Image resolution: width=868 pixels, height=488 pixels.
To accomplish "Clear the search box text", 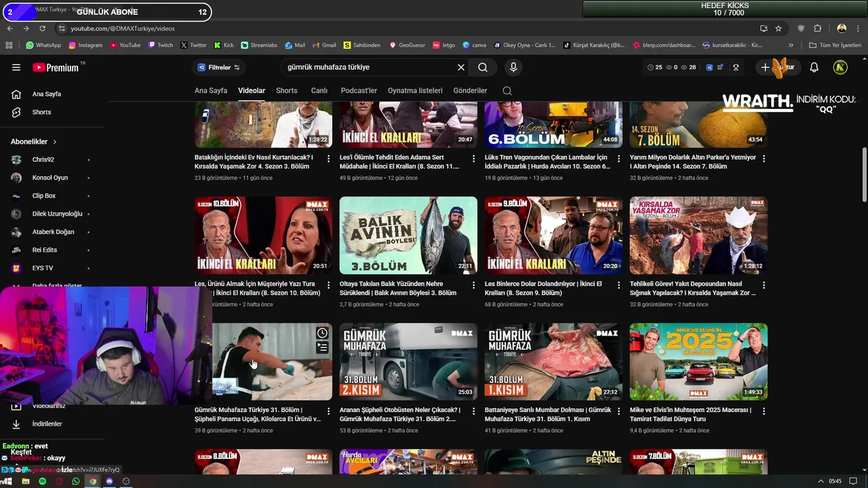I will [461, 67].
